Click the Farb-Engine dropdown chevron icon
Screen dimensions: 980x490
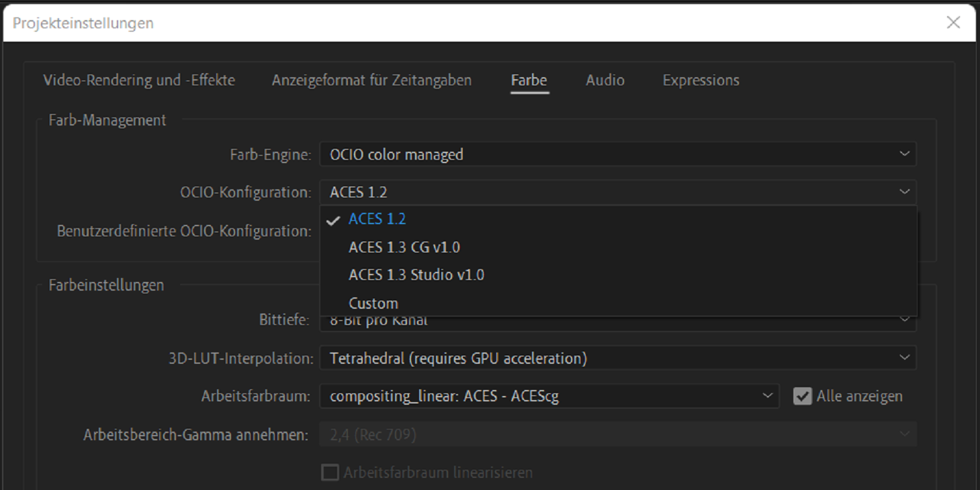pos(904,154)
